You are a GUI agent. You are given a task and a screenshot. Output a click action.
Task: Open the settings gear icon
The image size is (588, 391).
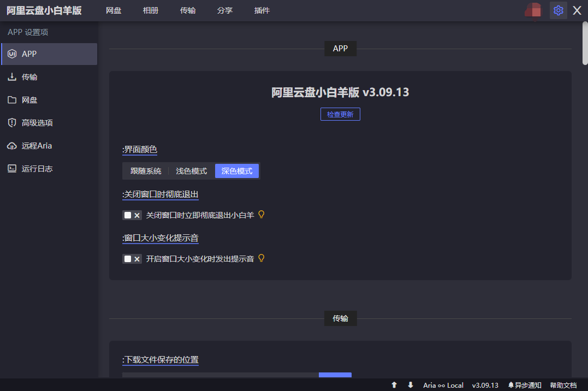(x=558, y=10)
